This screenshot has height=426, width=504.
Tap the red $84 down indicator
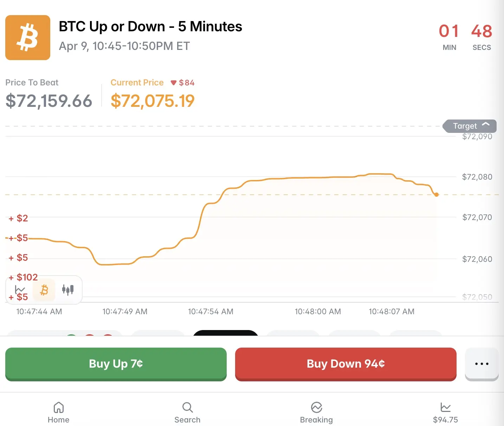click(182, 83)
